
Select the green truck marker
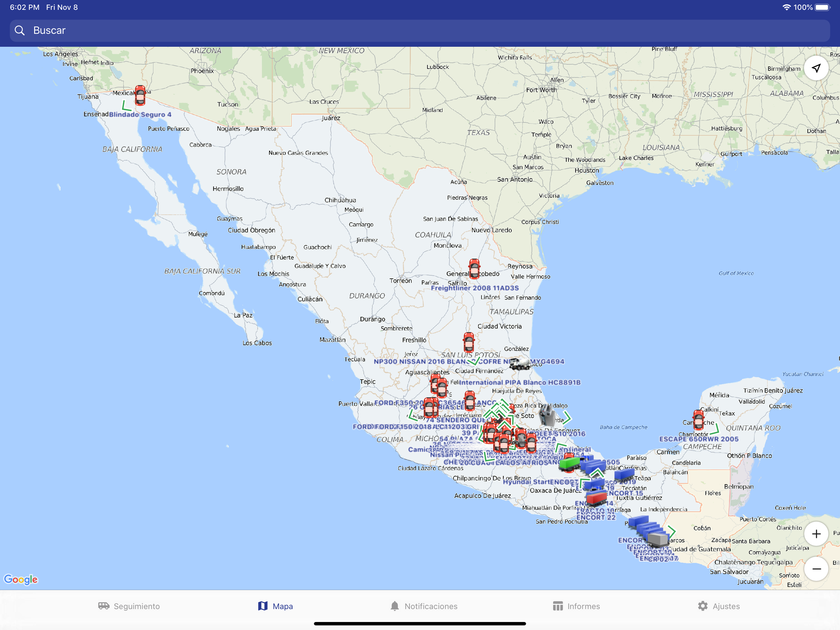point(570,464)
